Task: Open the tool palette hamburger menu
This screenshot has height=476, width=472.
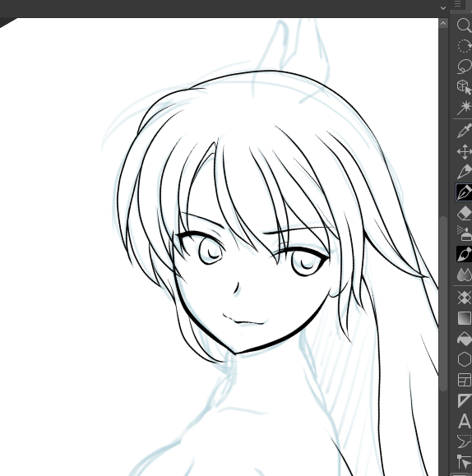Action: pyautogui.click(x=458, y=4)
